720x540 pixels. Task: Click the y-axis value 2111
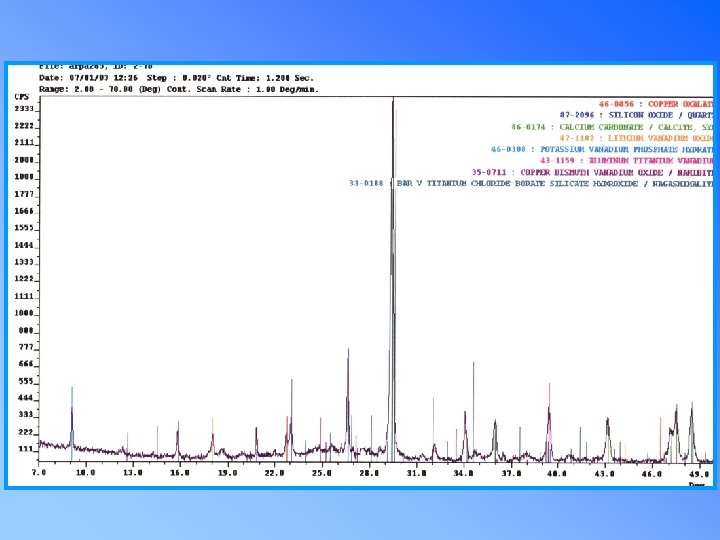[24, 143]
